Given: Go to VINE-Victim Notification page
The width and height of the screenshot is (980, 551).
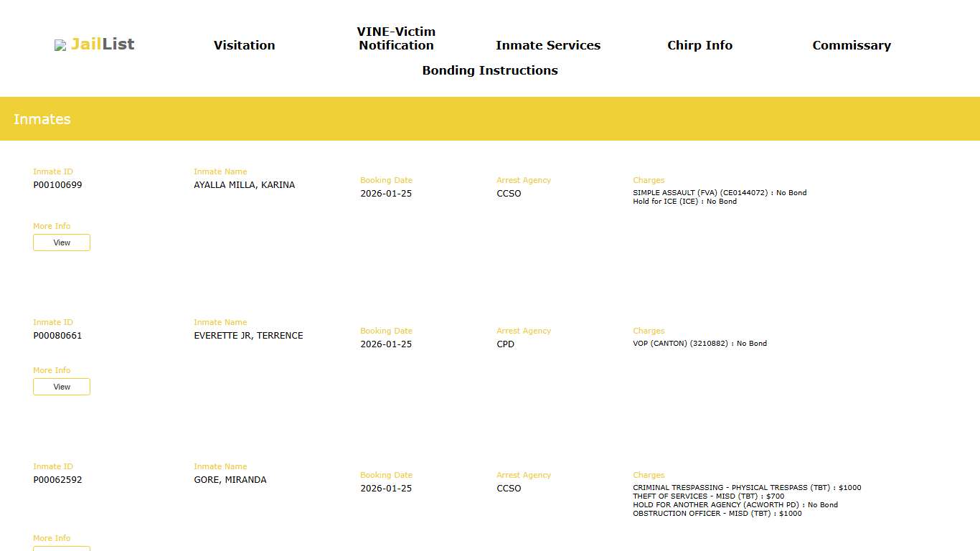Looking at the screenshot, I should [x=396, y=38].
